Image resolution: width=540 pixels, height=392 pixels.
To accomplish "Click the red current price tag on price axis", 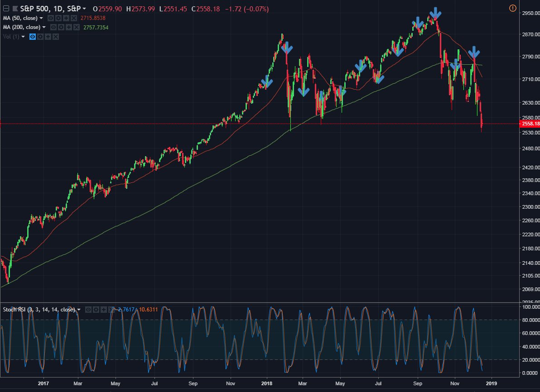I will (x=530, y=124).
